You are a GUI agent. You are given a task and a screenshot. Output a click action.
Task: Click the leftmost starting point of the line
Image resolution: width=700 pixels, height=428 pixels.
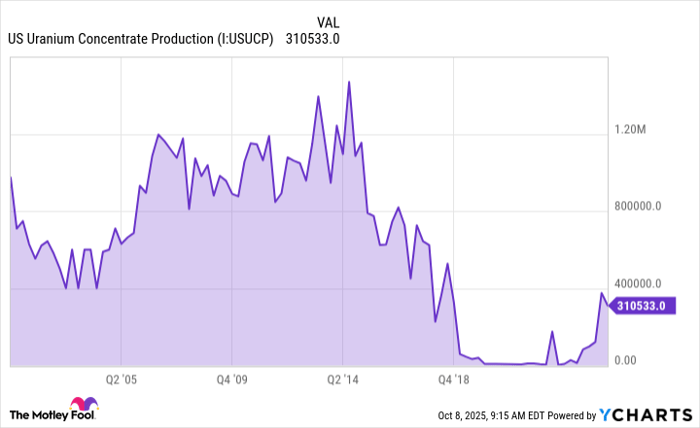pyautogui.click(x=10, y=177)
